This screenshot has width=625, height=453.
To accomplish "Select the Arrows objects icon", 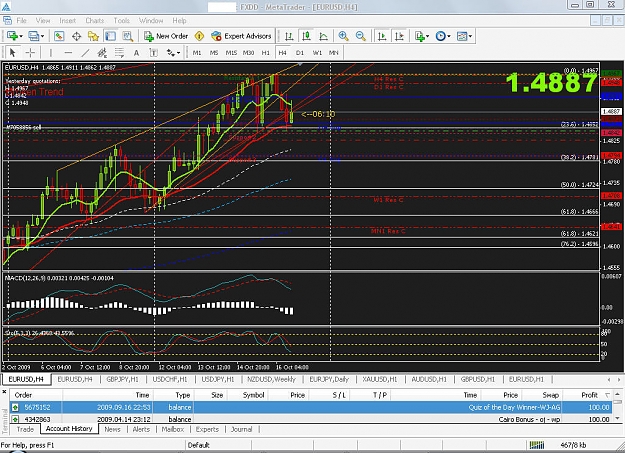I will tap(171, 53).
